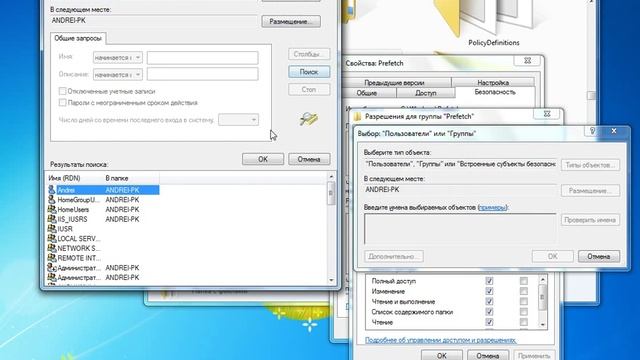Click the folder icon in Prefetch permissions title bar
Screen dimensions: 640x360
pyautogui.click(x=358, y=117)
